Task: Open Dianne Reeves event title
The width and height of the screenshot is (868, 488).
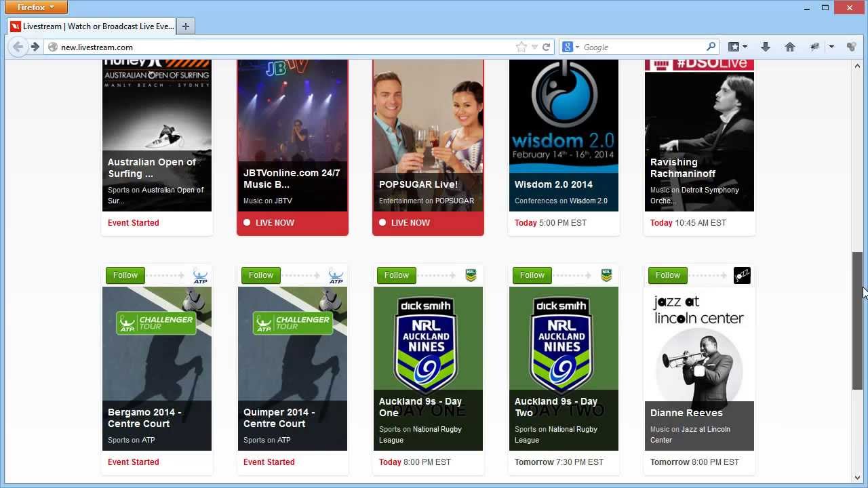Action: click(686, 413)
